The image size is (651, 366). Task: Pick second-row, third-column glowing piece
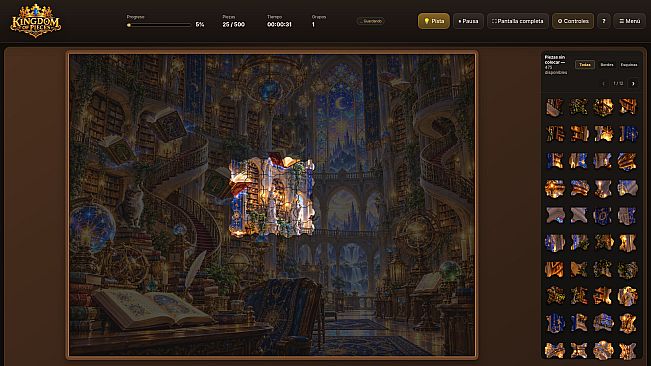(x=603, y=134)
